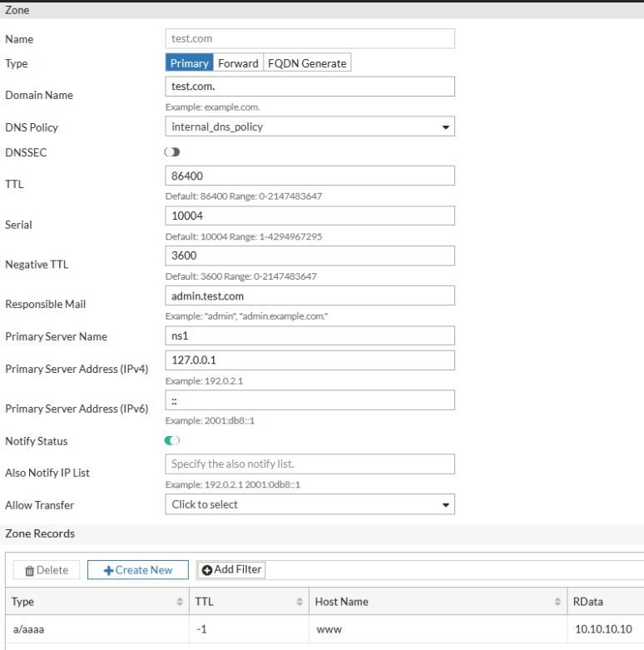The width and height of the screenshot is (644, 650).
Task: Click the Create New button label
Action: [144, 570]
